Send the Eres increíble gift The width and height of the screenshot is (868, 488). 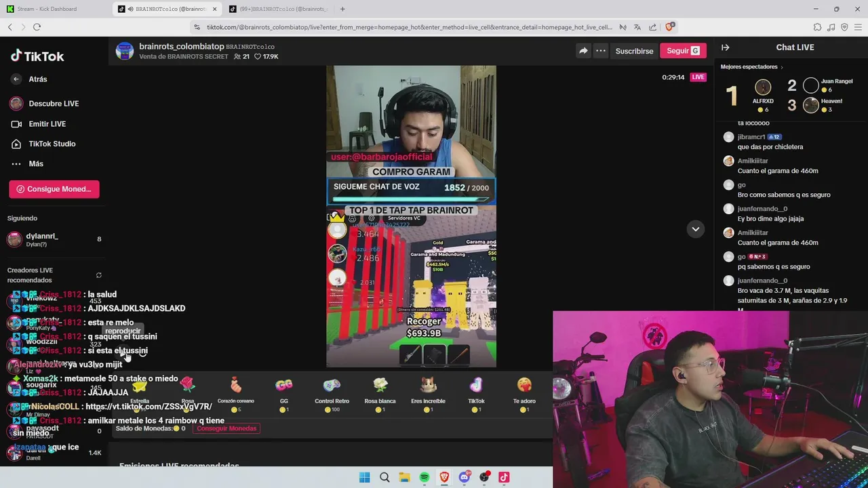click(x=428, y=393)
